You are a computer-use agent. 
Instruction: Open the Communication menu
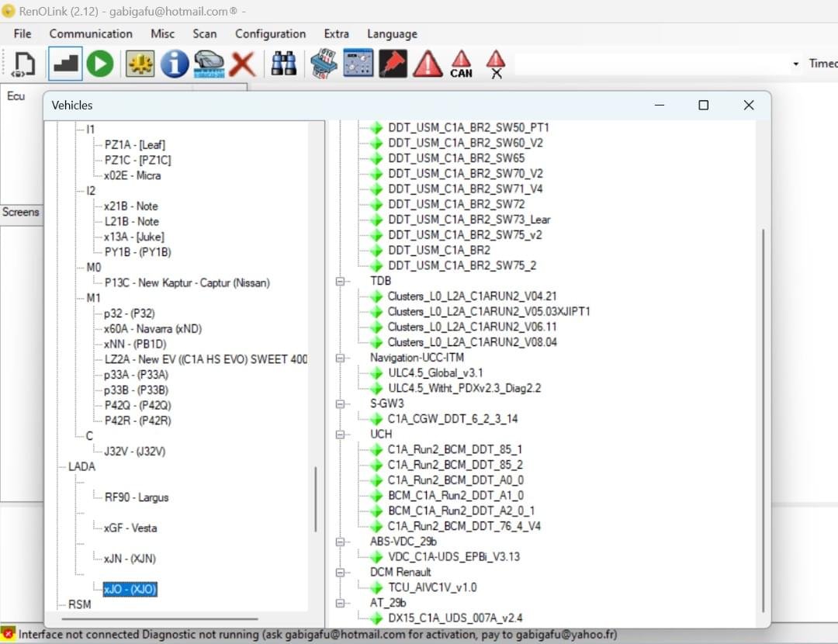coord(91,34)
